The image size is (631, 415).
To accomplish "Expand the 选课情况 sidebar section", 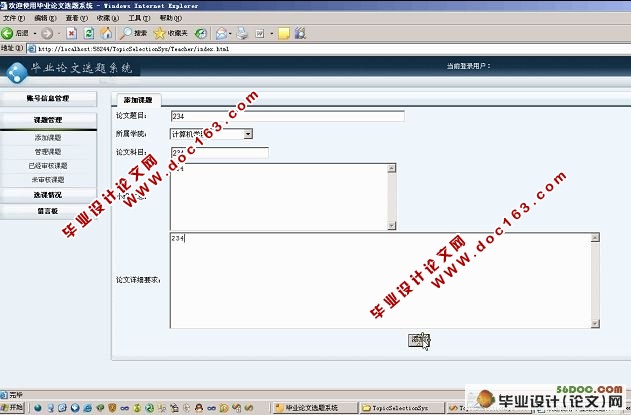I will (48, 195).
